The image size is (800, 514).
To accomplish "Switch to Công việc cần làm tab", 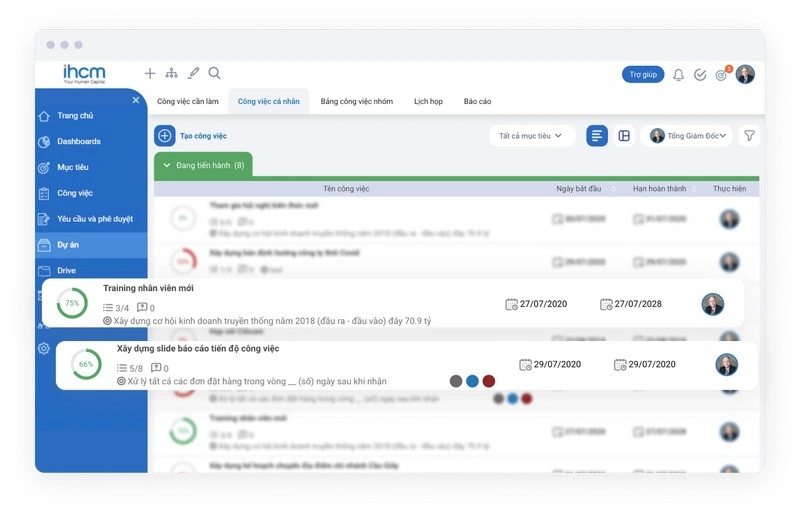I will click(188, 102).
